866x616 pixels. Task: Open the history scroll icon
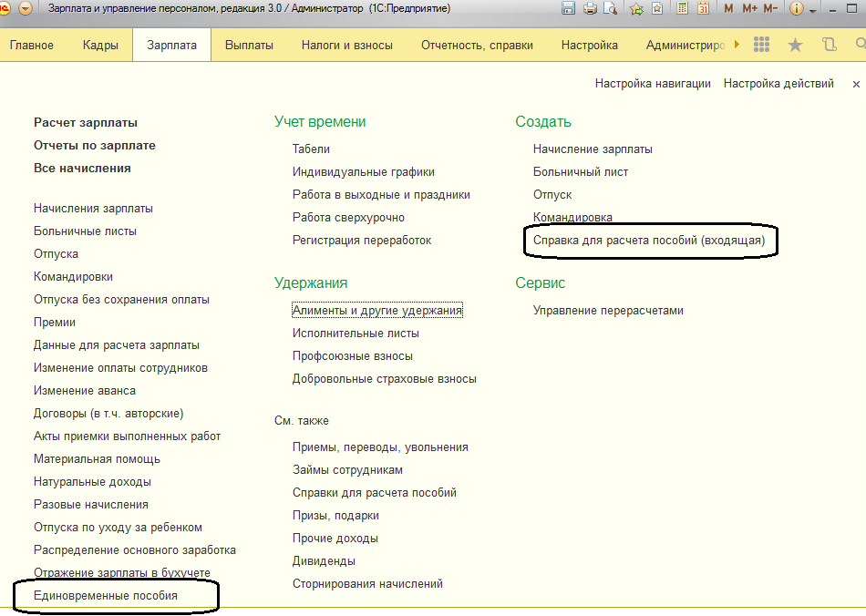click(829, 45)
